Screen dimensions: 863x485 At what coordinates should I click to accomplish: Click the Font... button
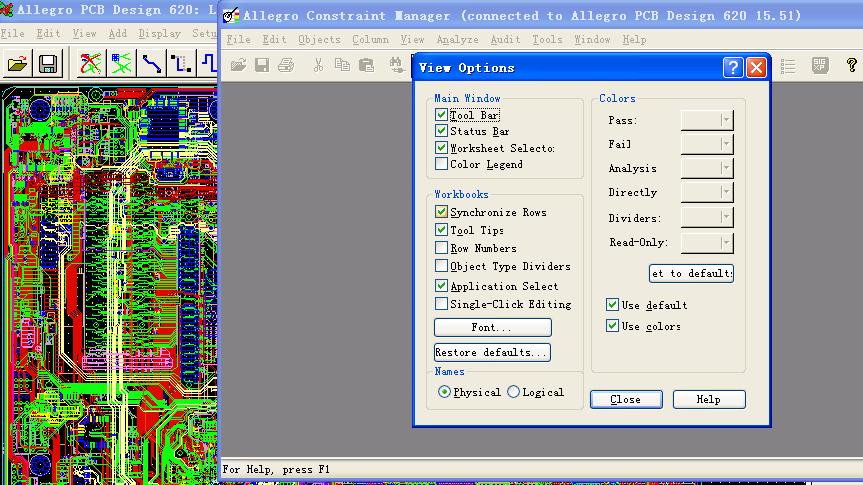(493, 327)
